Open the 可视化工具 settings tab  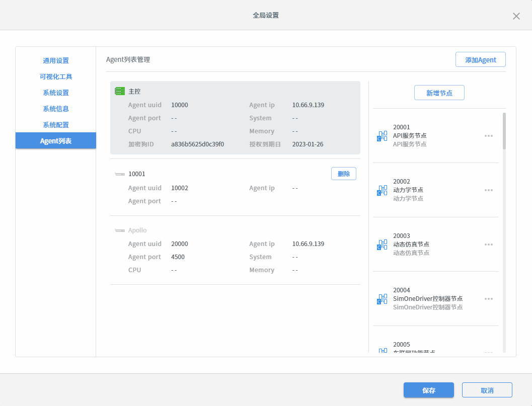pos(56,76)
